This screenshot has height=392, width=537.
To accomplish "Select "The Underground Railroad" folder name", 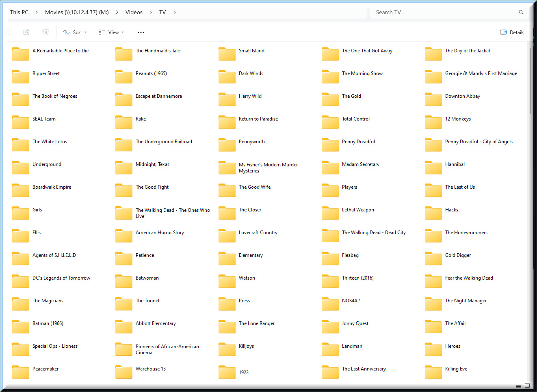I will [x=164, y=142].
